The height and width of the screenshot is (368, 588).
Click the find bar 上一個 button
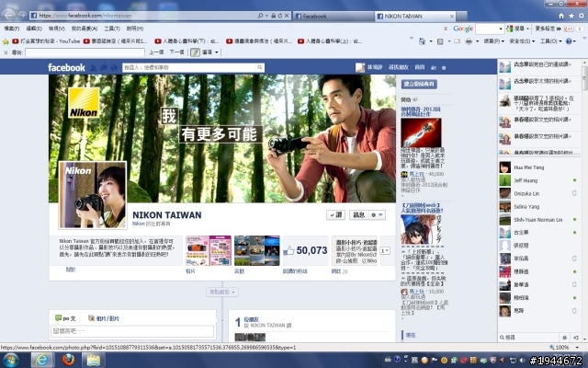[156, 52]
